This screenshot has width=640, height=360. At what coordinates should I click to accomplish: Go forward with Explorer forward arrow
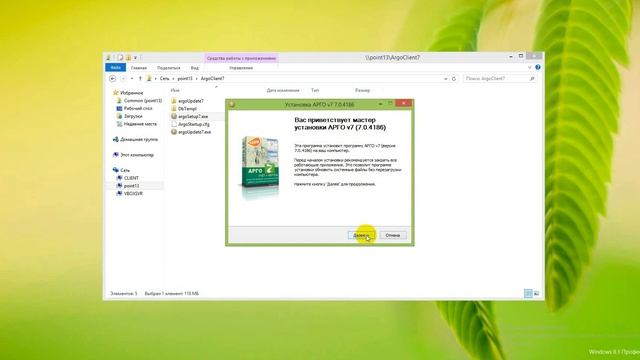coord(123,78)
